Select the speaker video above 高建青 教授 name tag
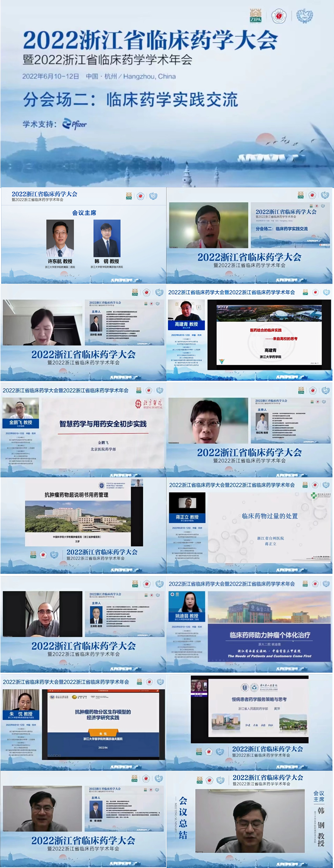The height and width of the screenshot is (868, 334). 186,310
